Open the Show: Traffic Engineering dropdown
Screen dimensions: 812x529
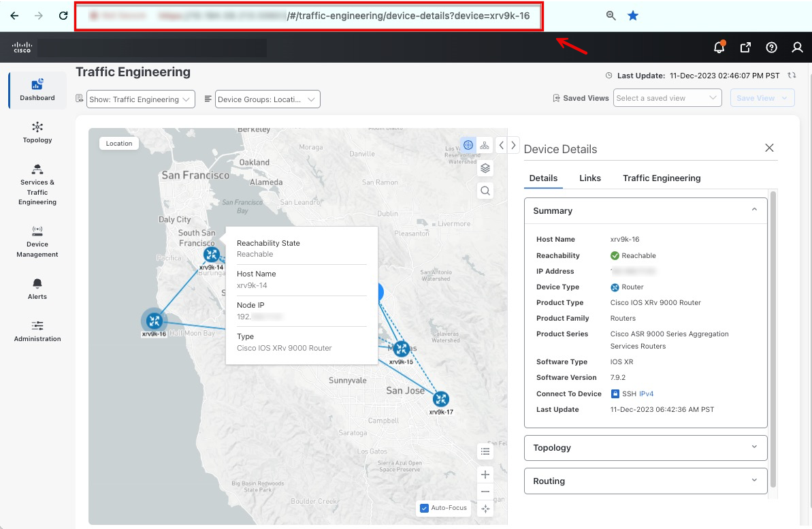point(140,99)
